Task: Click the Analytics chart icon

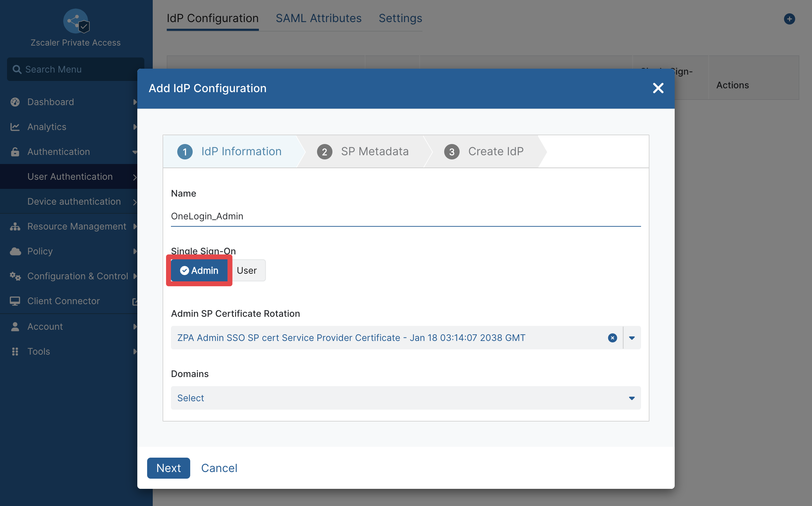Action: coord(15,127)
